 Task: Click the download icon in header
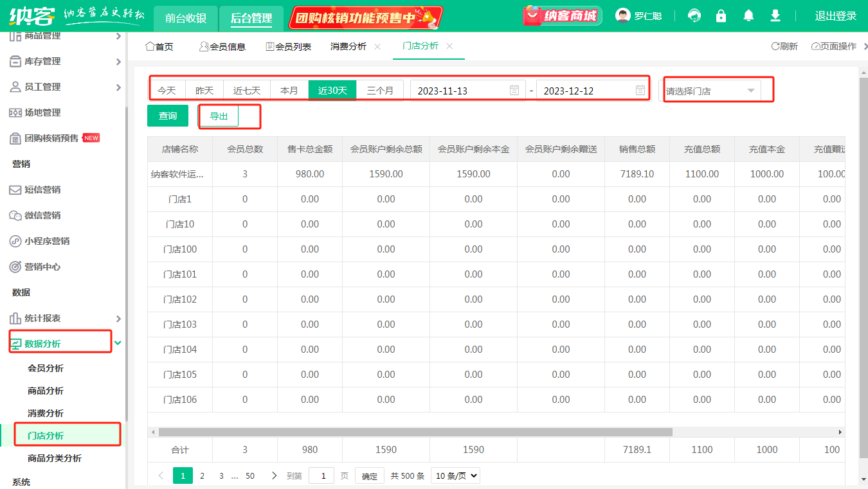click(x=775, y=16)
